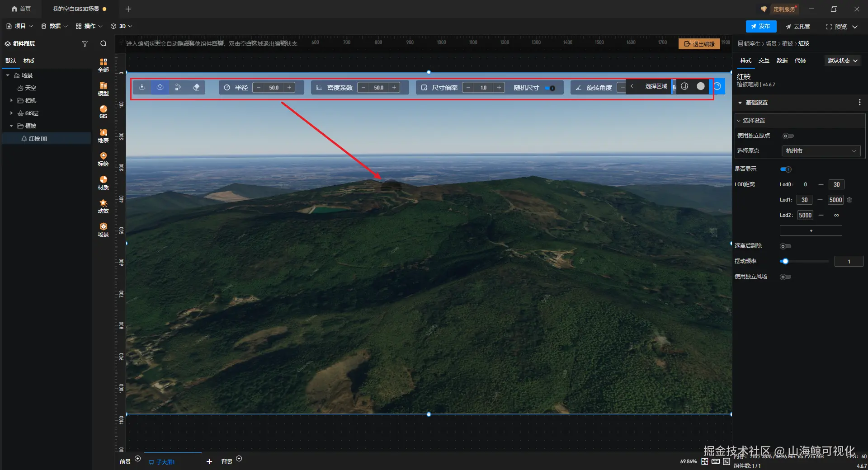The height and width of the screenshot is (470, 868).
Task: Switch to the 代码 tab
Action: click(800, 61)
